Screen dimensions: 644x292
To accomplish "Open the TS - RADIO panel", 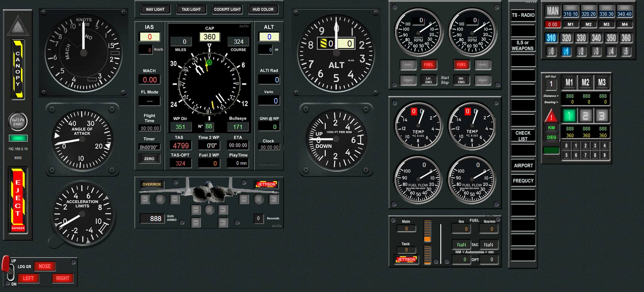I will click(523, 15).
